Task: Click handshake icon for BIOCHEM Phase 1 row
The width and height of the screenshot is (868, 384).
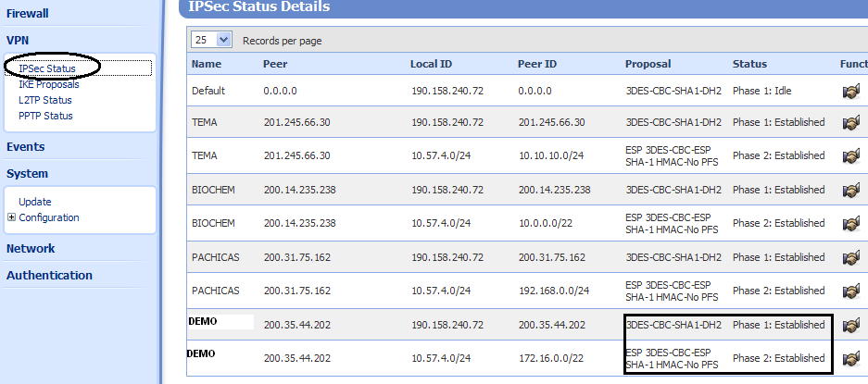Action: [x=850, y=190]
